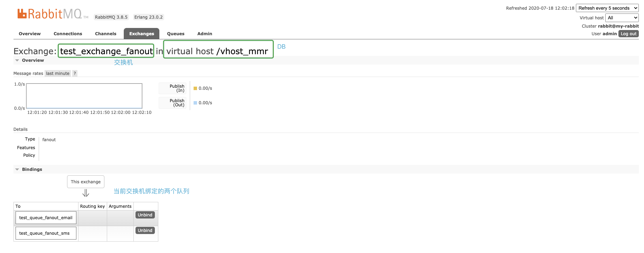The width and height of the screenshot is (644, 253).
Task: Open the test_queue_fanout_email queue link
Action: pos(46,218)
